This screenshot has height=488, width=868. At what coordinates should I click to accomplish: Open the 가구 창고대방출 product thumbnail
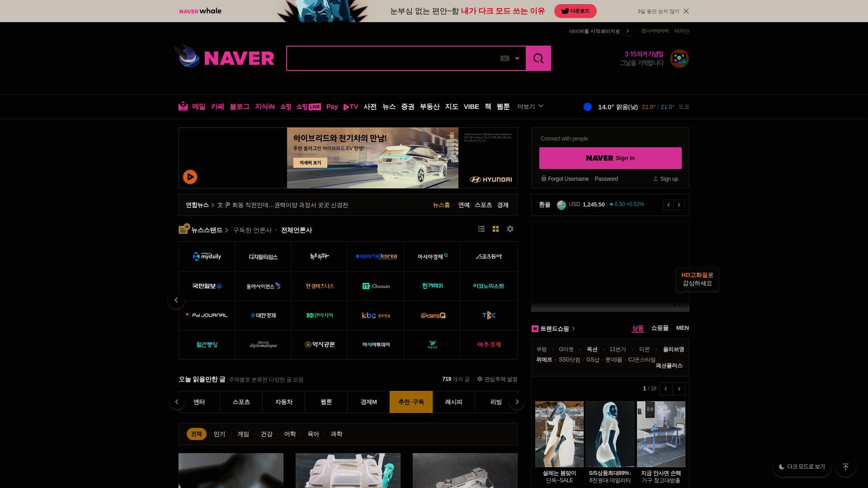pos(661,434)
